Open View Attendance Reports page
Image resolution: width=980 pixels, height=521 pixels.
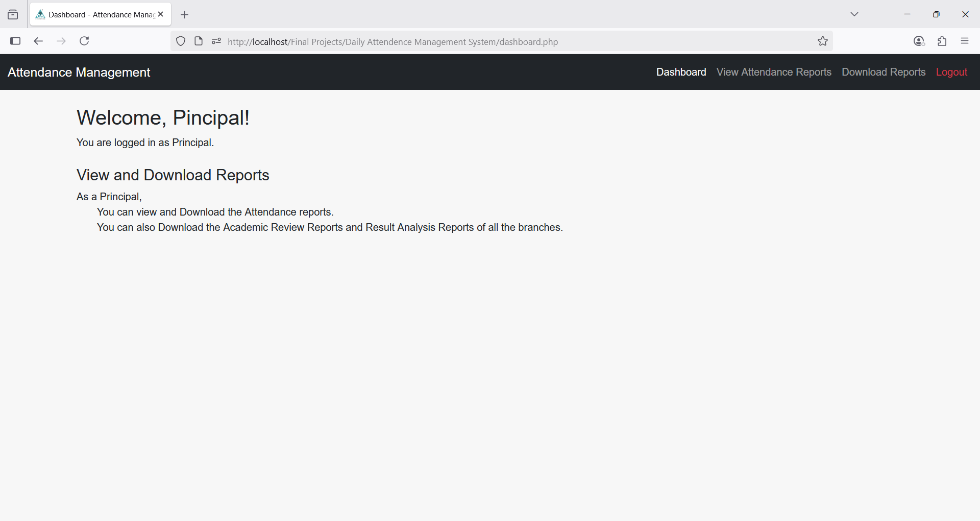774,72
